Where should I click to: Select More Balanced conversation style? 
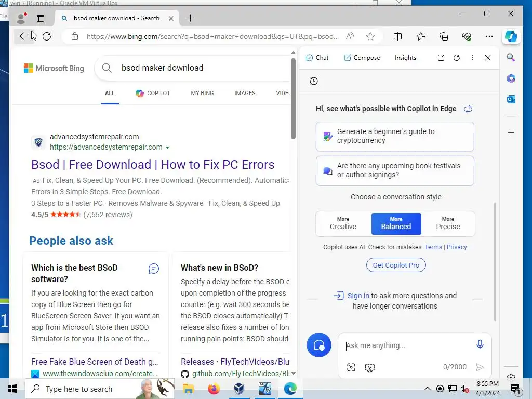point(396,223)
